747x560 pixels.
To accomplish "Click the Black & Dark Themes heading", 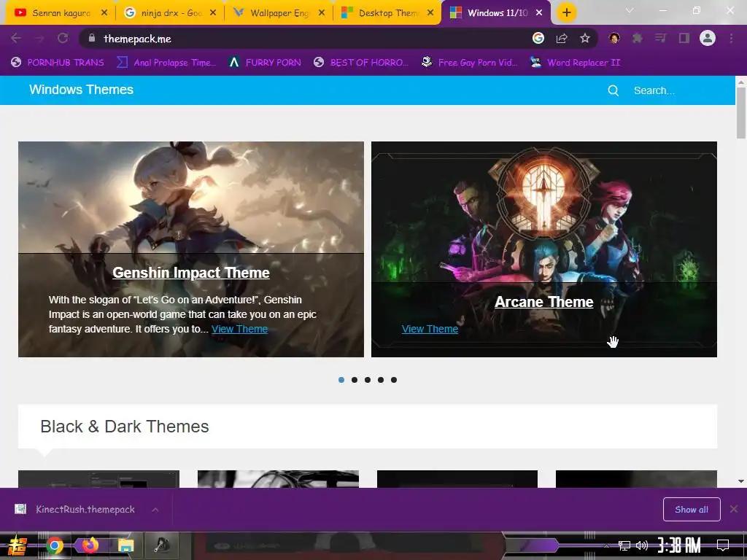I will (124, 426).
